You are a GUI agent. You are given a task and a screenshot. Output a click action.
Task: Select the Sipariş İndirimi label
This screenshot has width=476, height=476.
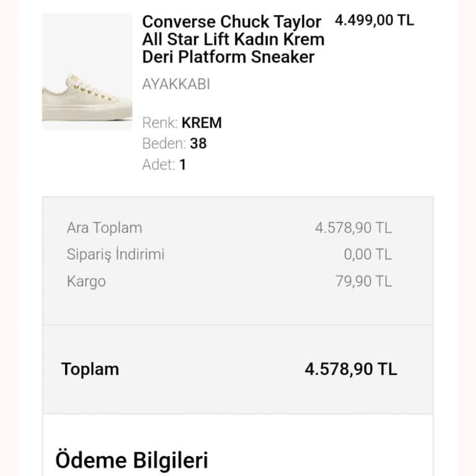coord(115,254)
